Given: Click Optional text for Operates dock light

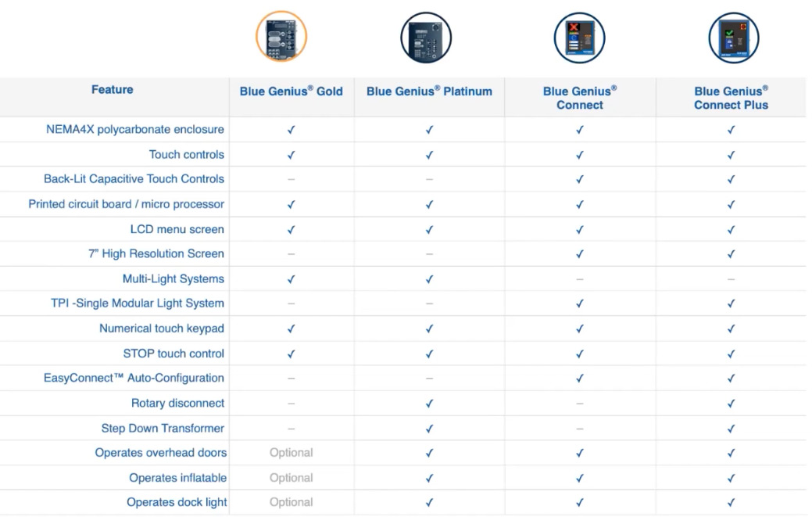Looking at the screenshot, I should coord(291,502).
